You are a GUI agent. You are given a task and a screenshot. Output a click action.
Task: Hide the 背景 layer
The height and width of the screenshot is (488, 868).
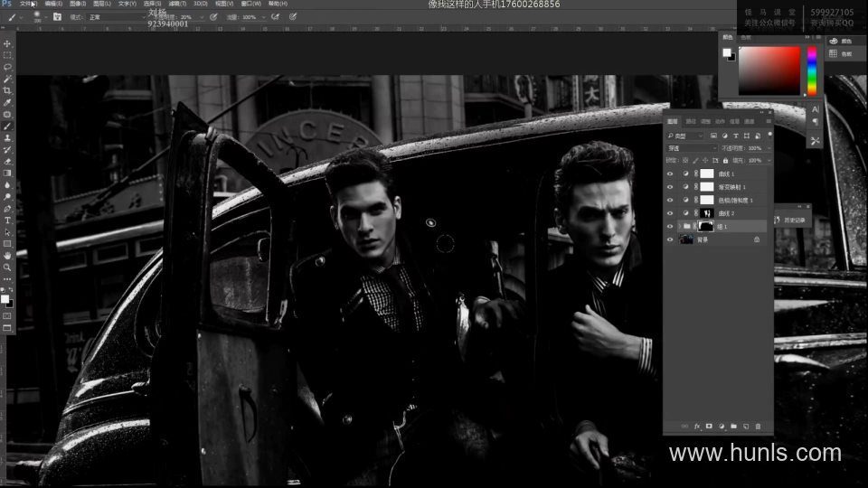[670, 239]
